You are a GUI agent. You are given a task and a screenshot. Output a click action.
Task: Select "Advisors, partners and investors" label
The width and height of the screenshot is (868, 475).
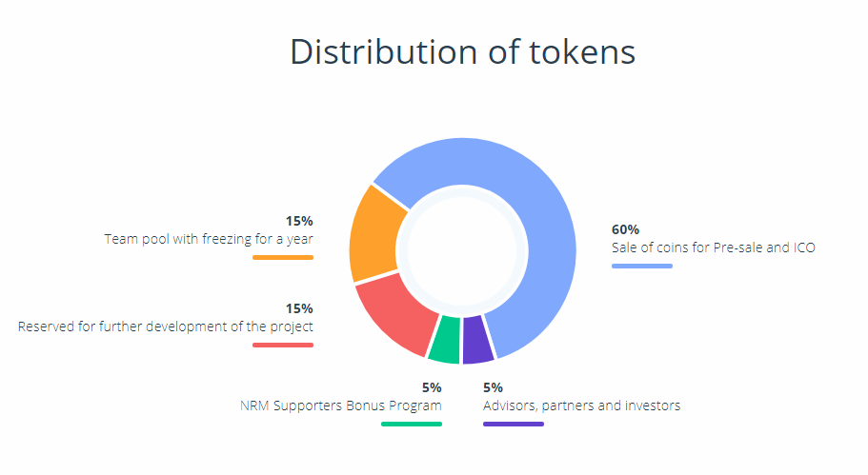pos(581,406)
